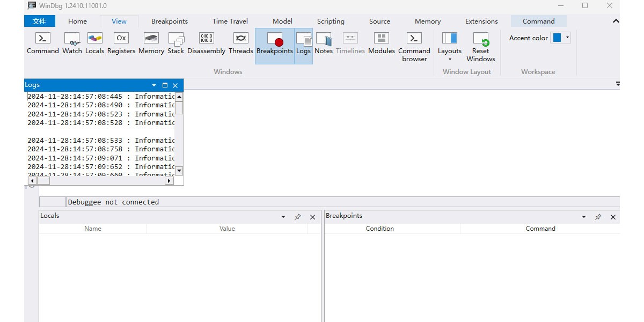
Task: Open the Logs panel options dropdown
Action: 154,85
